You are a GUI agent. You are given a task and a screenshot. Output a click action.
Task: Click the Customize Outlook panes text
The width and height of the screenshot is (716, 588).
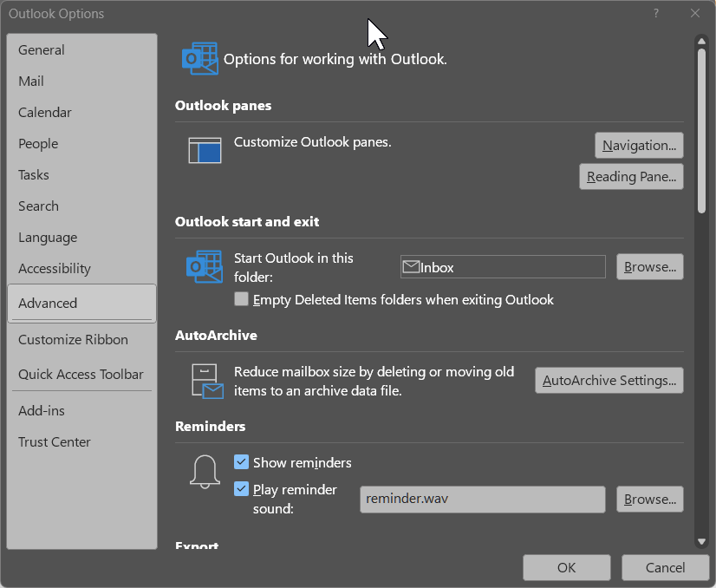tap(312, 142)
